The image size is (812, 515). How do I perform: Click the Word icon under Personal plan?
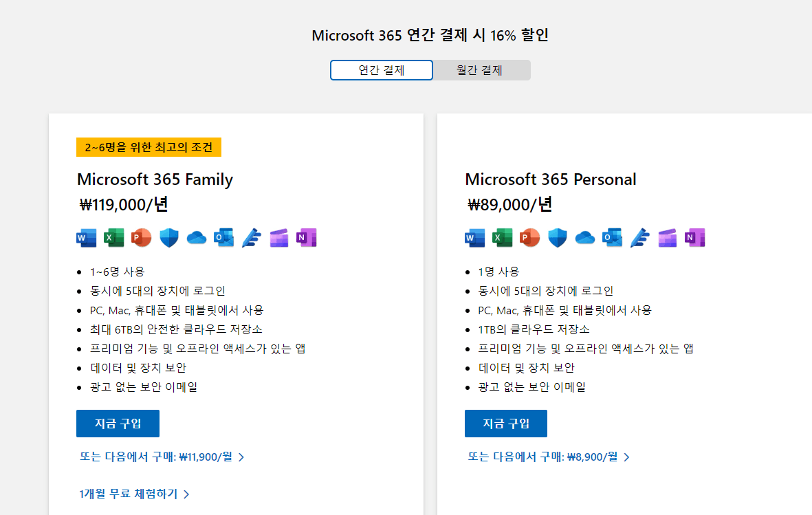(x=475, y=238)
